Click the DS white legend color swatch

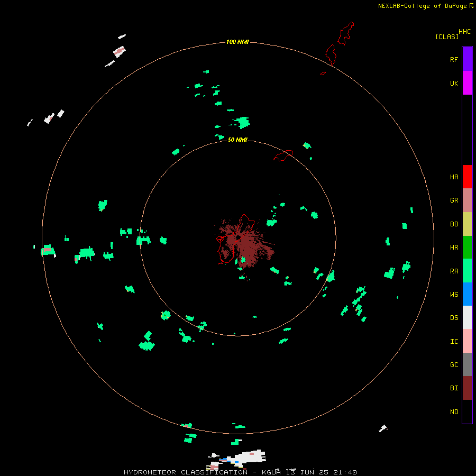tap(467, 317)
